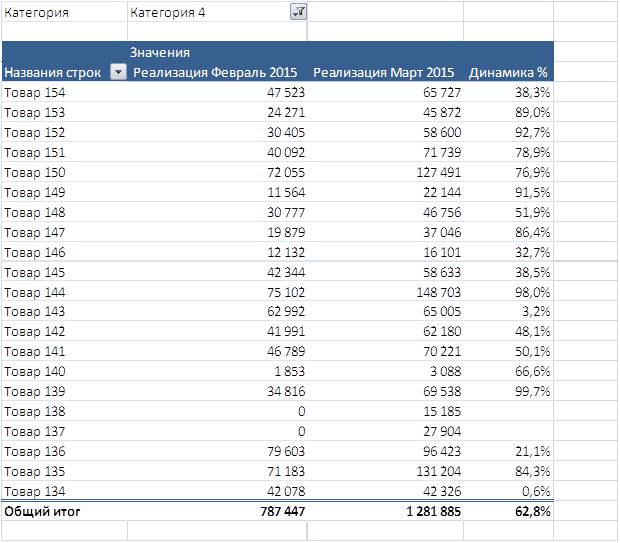Open the Названия строк filter dropdown
The width and height of the screenshot is (620, 543).
pos(118,72)
